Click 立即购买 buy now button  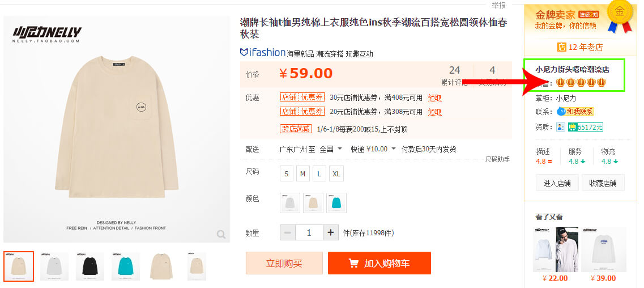(284, 263)
